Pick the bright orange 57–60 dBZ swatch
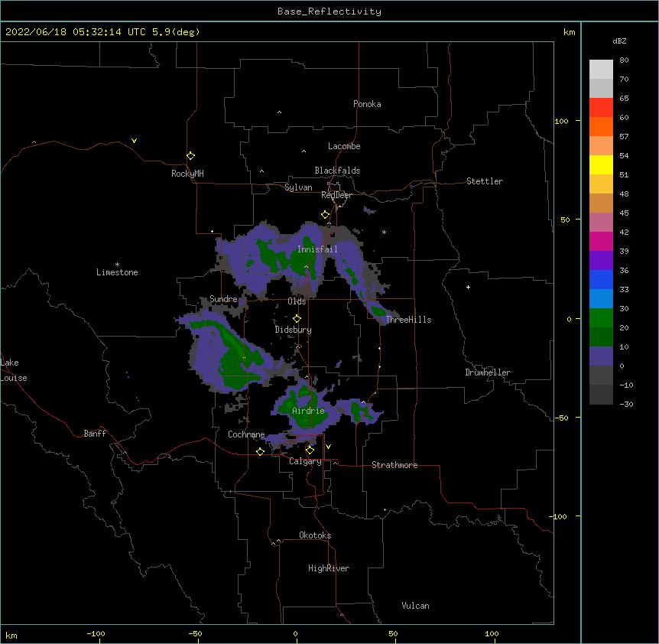 click(601, 126)
